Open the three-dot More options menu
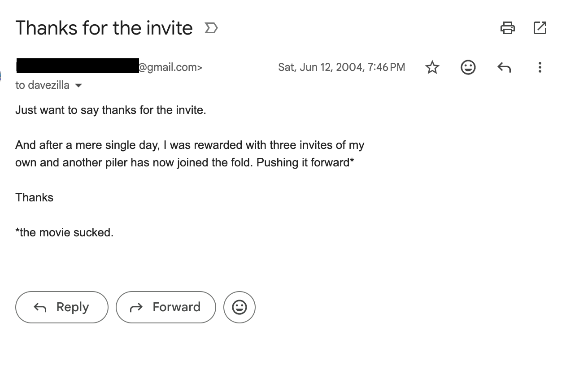 (540, 67)
